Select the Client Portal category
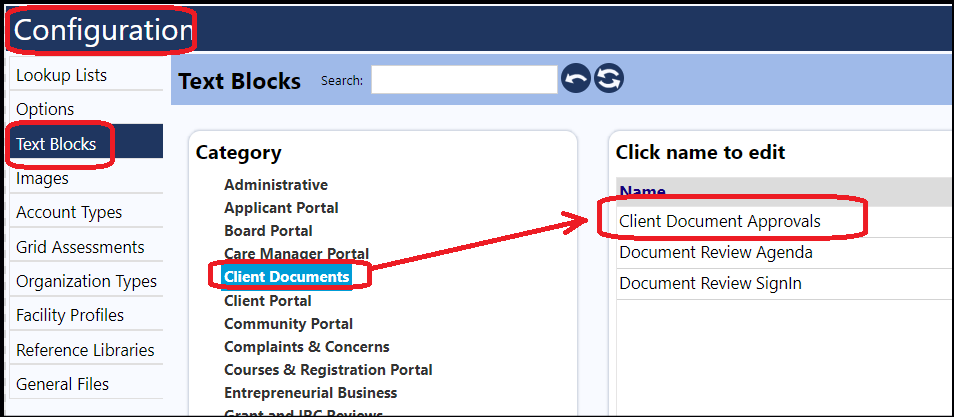Screen dimensions: 954x417 point(268,301)
